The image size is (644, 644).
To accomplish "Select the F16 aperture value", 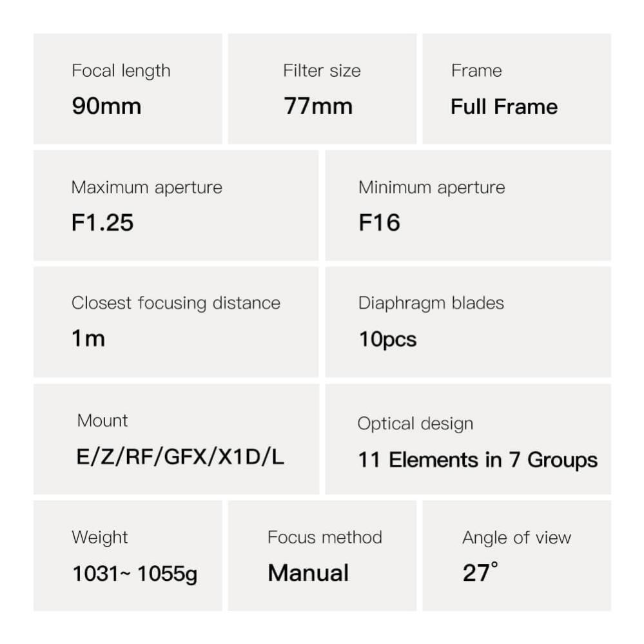I will point(380,223).
